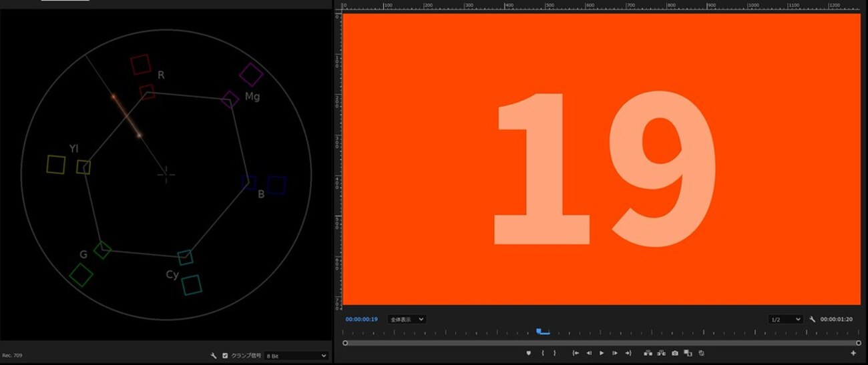Open the button editor plus icon
The width and height of the screenshot is (868, 365).
853,353
